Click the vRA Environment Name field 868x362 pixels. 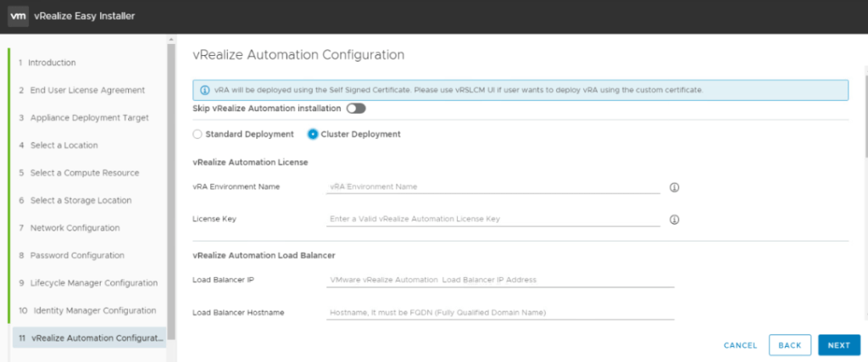(492, 187)
